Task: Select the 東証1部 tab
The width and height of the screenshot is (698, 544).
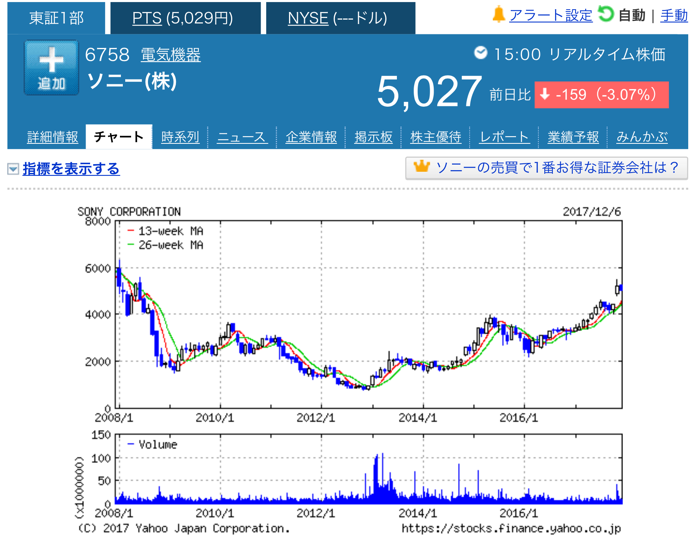Action: 56,18
